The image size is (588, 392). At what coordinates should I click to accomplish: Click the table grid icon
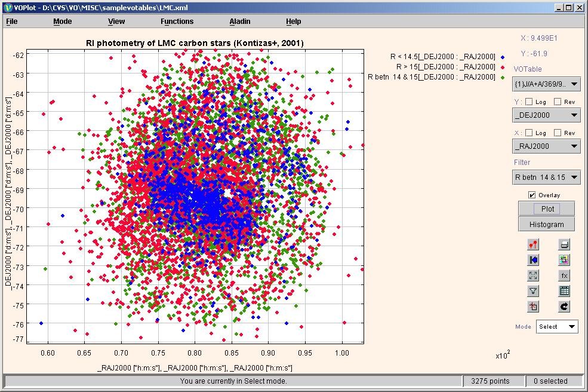click(564, 291)
